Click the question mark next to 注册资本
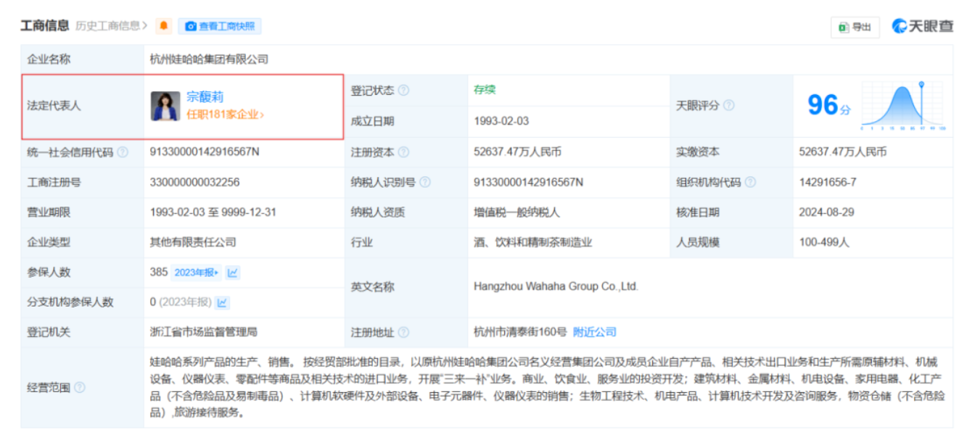The height and width of the screenshot is (440, 980). [x=403, y=152]
